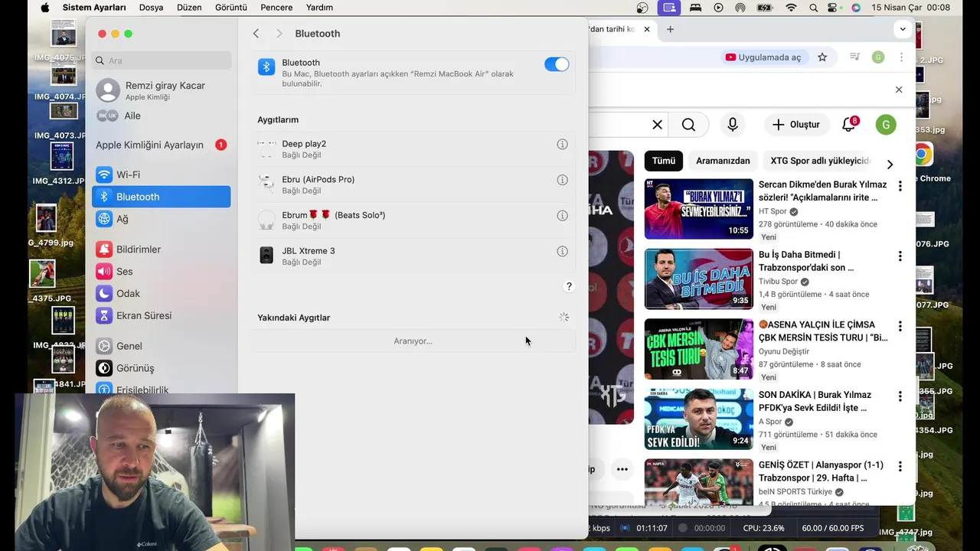Open info for Ebru (AirPods Pro)

pyautogui.click(x=562, y=180)
